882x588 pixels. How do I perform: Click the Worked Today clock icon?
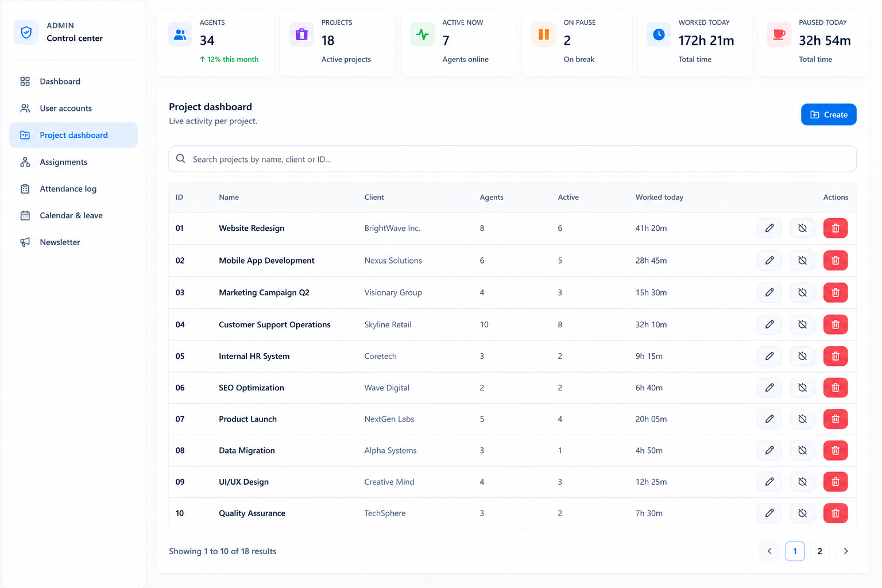(x=659, y=34)
